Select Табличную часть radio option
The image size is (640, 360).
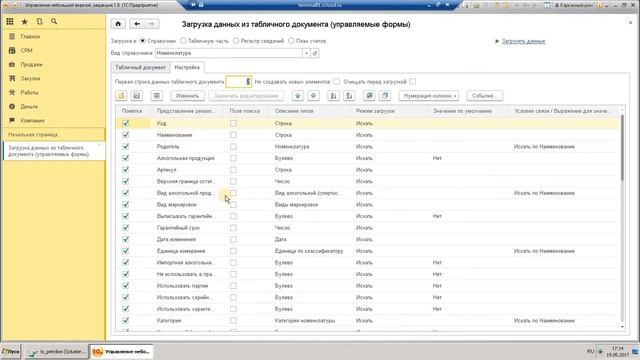(x=183, y=41)
